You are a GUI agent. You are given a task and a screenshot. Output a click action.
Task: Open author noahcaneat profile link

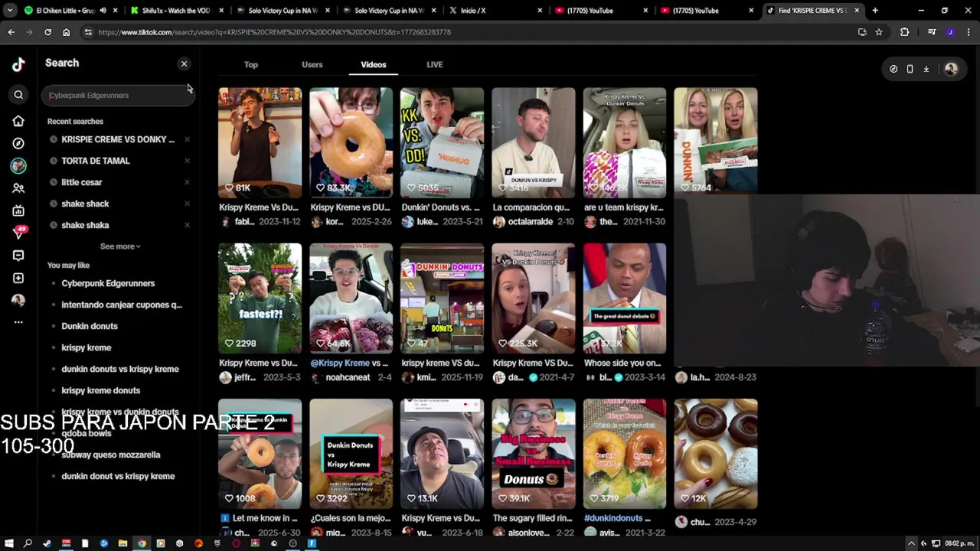point(348,377)
